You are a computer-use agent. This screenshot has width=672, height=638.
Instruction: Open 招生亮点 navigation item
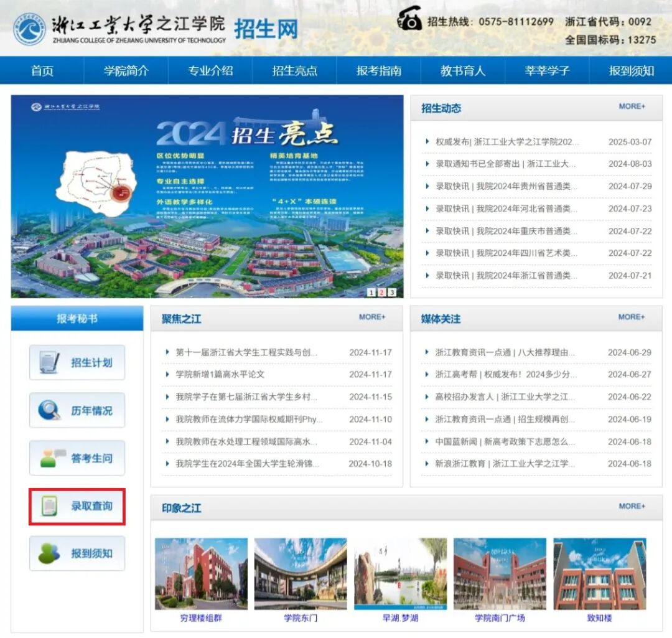pyautogui.click(x=294, y=70)
